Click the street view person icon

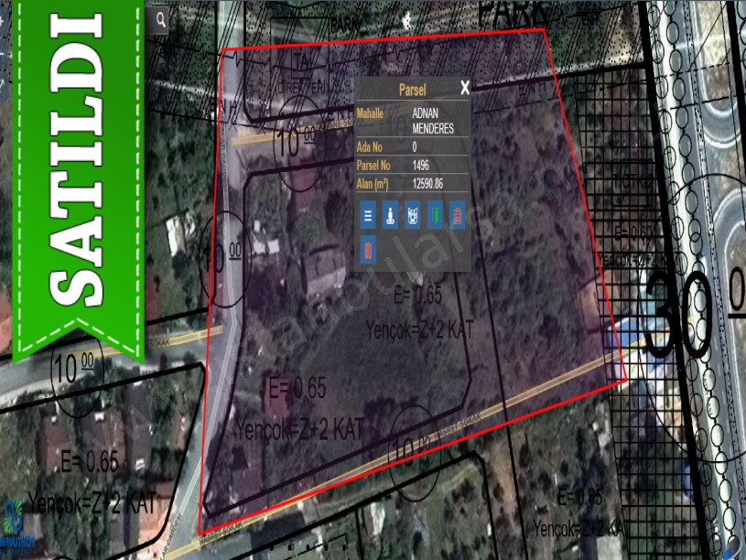click(390, 217)
